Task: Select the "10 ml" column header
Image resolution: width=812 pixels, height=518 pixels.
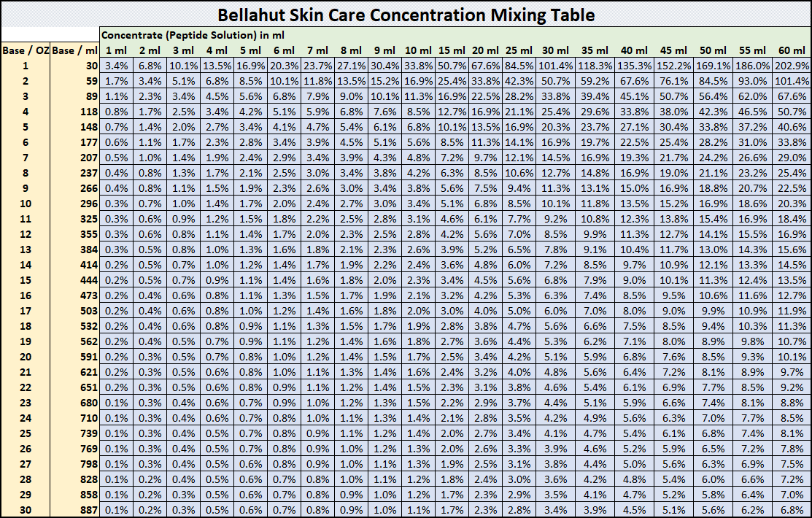Action: 417,50
